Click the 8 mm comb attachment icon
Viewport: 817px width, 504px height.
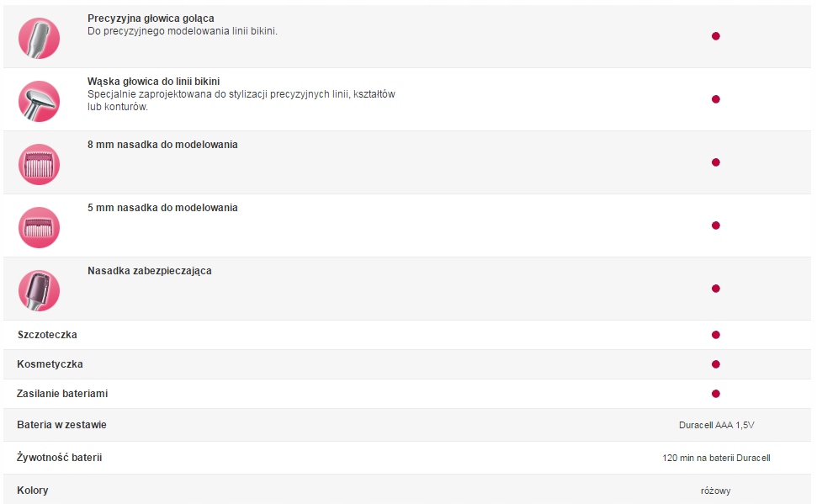click(39, 164)
